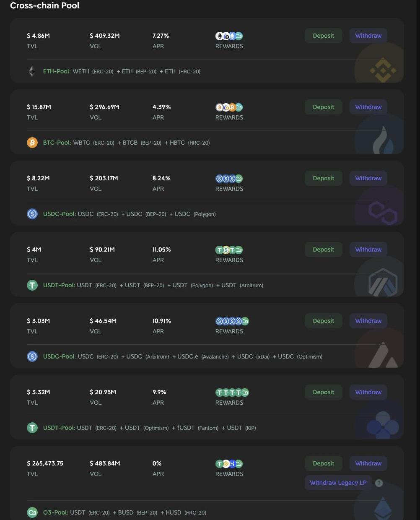Click the Tether icon of the pool with fUSDT Fantom
This screenshot has height=520, width=420.
[32, 428]
